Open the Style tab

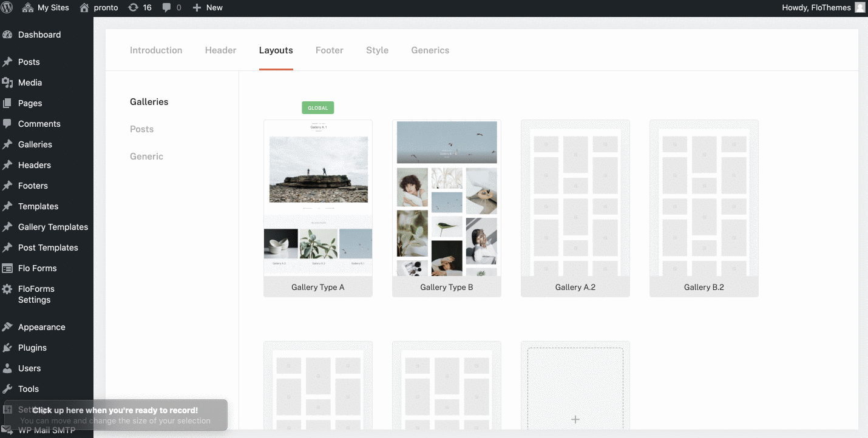377,50
